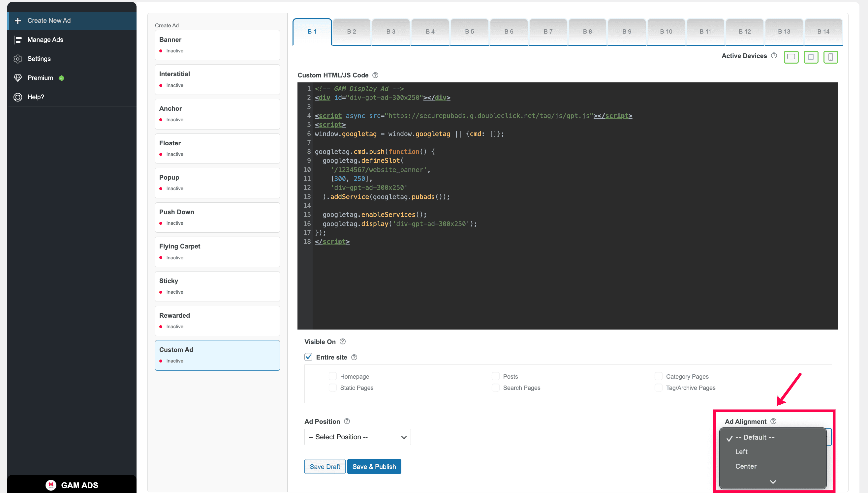Click the Save & Publish button
The image size is (868, 493).
click(374, 467)
